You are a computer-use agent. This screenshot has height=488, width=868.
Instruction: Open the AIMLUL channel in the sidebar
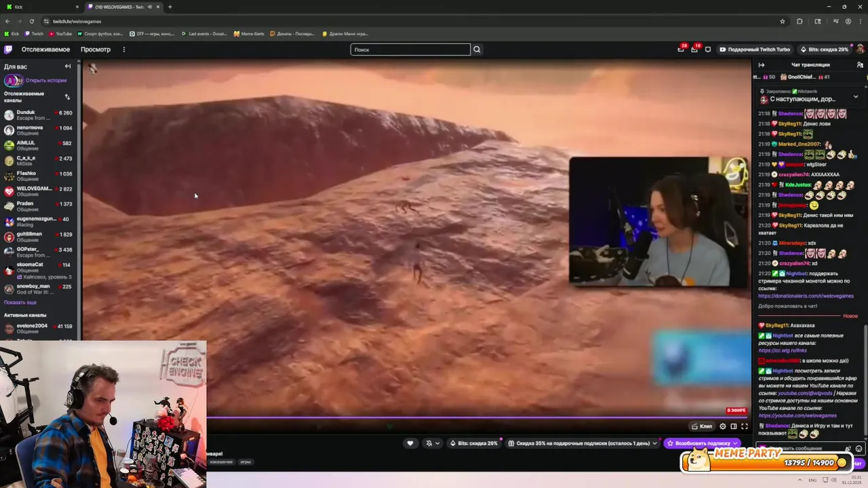tap(39, 146)
